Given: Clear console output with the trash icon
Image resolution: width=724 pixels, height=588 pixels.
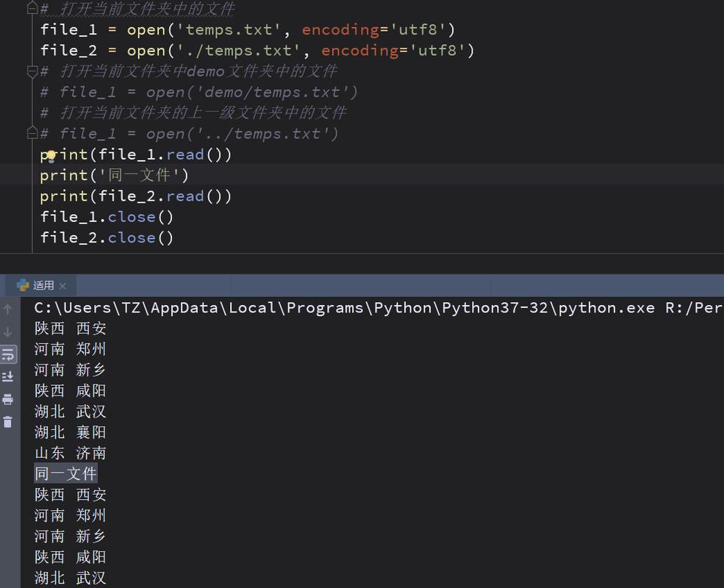Looking at the screenshot, I should click(8, 421).
